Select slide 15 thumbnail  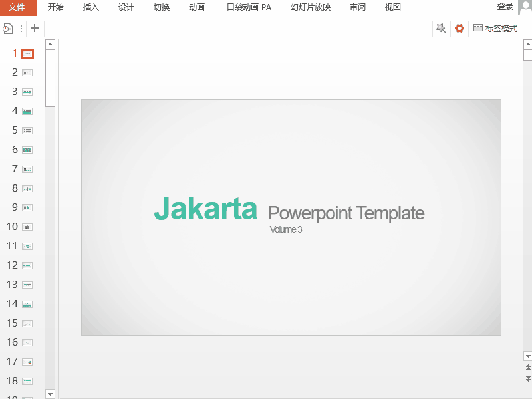click(x=27, y=323)
